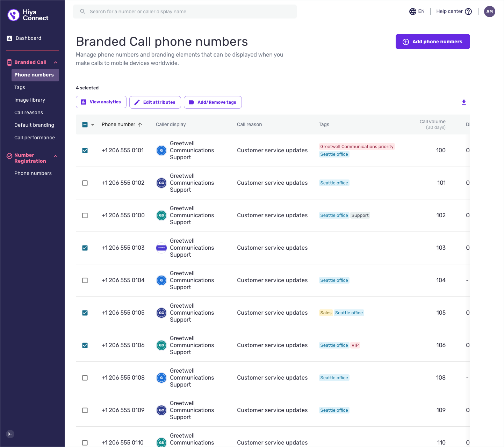504x447 pixels.
Task: Tick checkbox for +1 206 555 0104
Action: point(85,280)
